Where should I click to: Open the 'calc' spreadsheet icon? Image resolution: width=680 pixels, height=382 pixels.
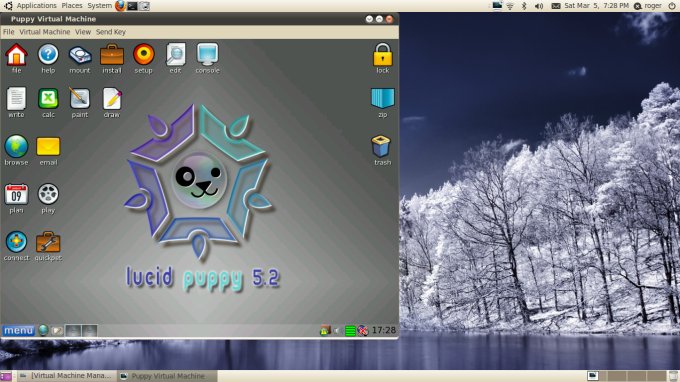point(48,99)
